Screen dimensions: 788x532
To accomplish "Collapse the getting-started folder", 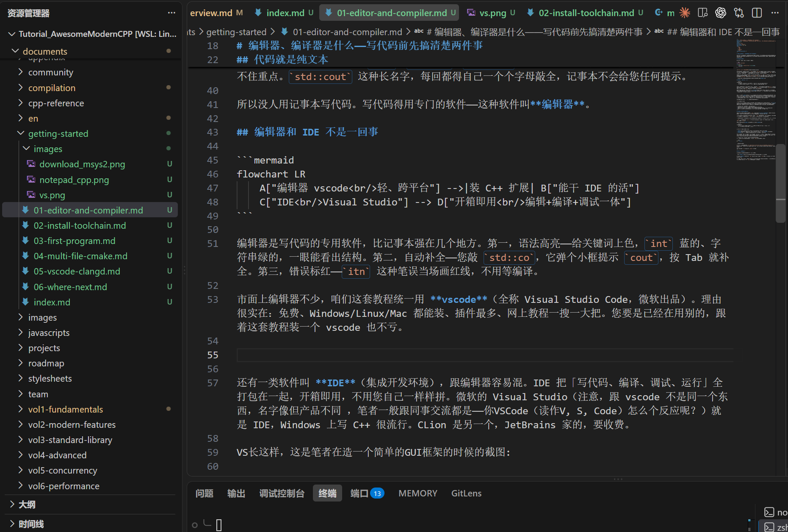I will (x=20, y=133).
